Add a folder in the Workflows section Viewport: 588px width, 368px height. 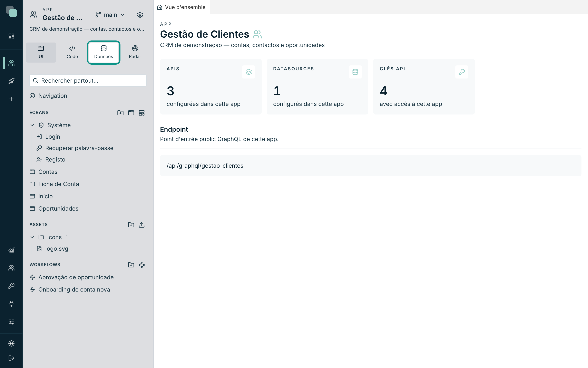coord(131,265)
